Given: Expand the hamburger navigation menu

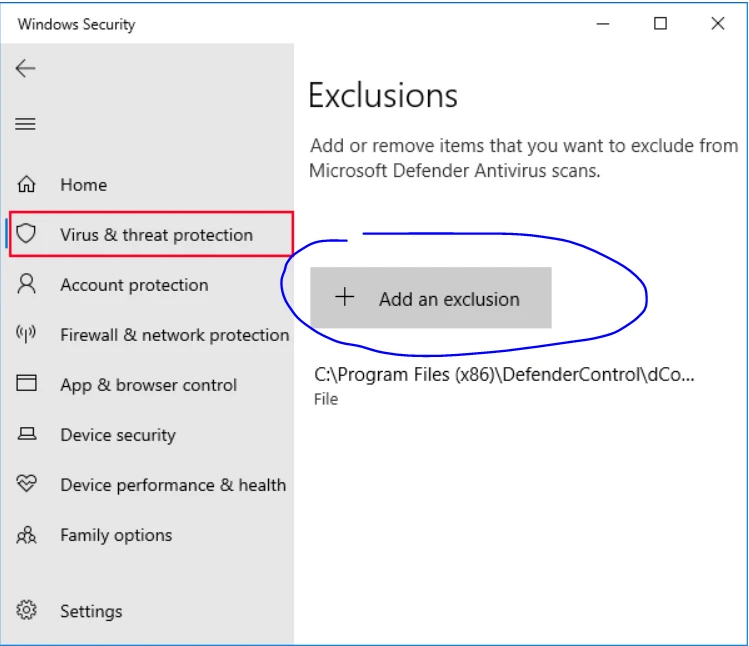Looking at the screenshot, I should point(26,124).
